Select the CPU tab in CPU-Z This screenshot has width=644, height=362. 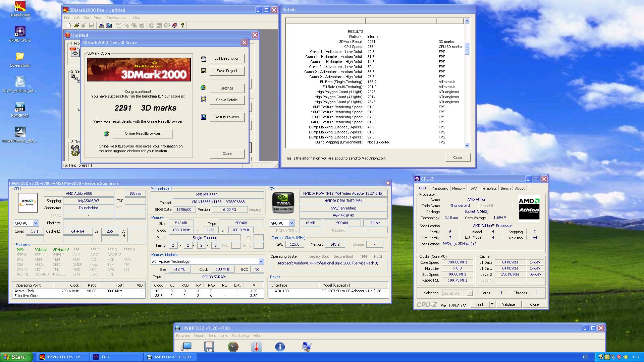[422, 188]
